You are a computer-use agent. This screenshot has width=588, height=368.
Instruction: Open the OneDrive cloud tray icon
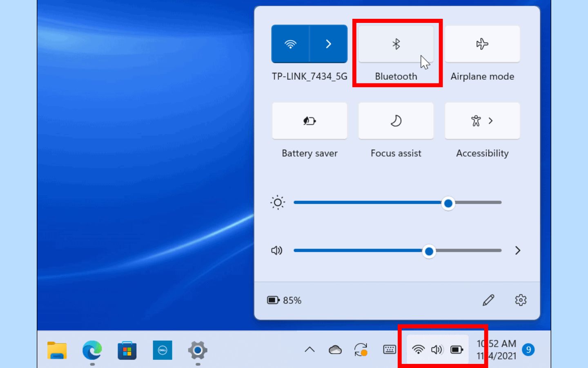(335, 350)
